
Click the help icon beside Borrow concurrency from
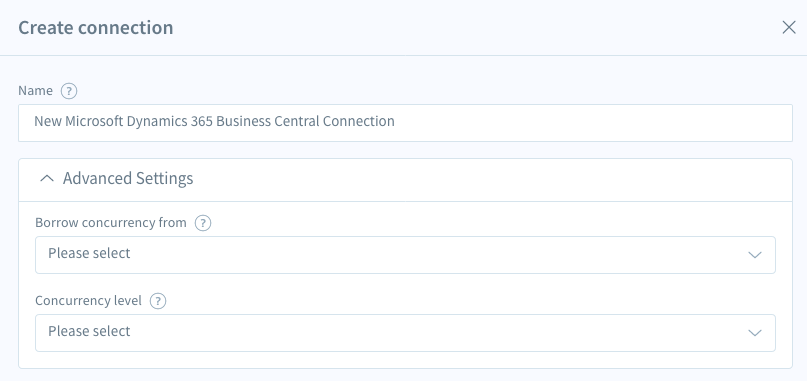[x=203, y=223]
